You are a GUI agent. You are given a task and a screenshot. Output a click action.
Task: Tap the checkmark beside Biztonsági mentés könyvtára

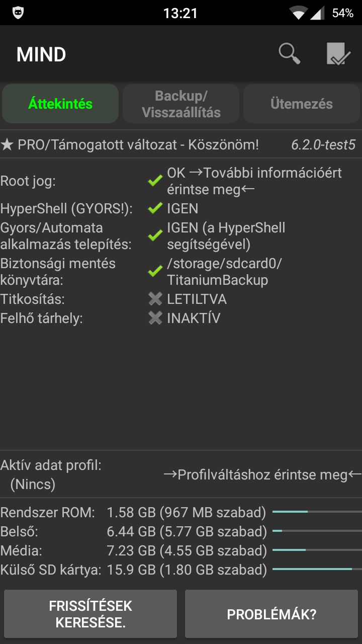click(x=155, y=272)
